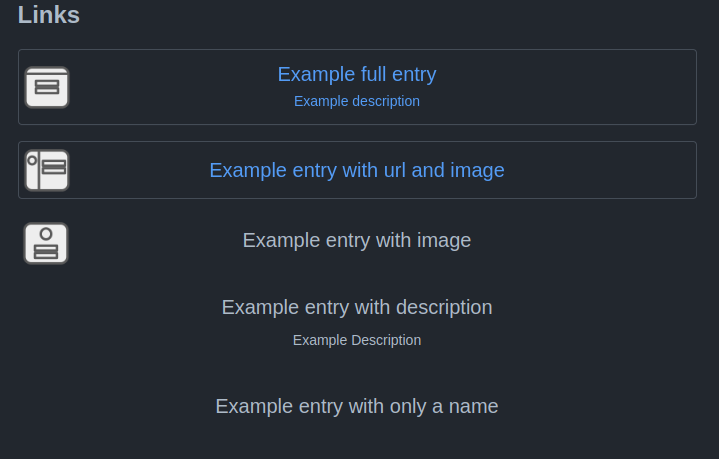This screenshot has height=459, width=719.
Task: Select the 'Example entry with image' title
Action: point(356,240)
